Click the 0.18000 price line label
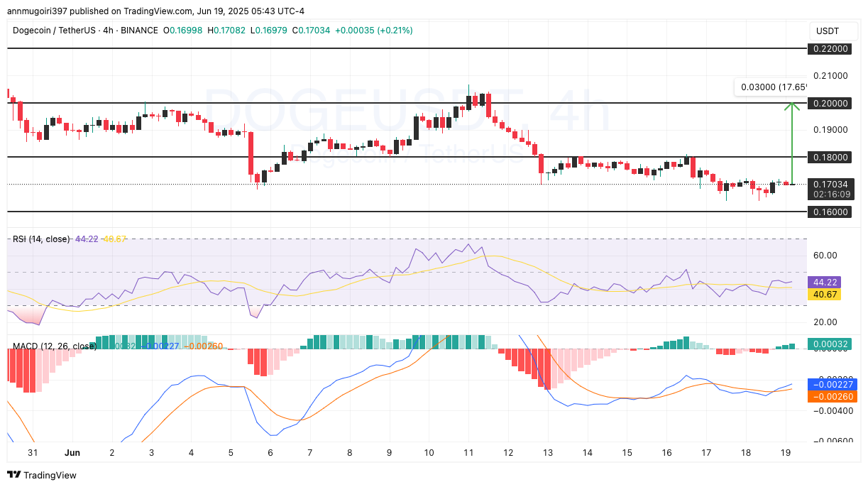868x487 pixels. coord(830,157)
